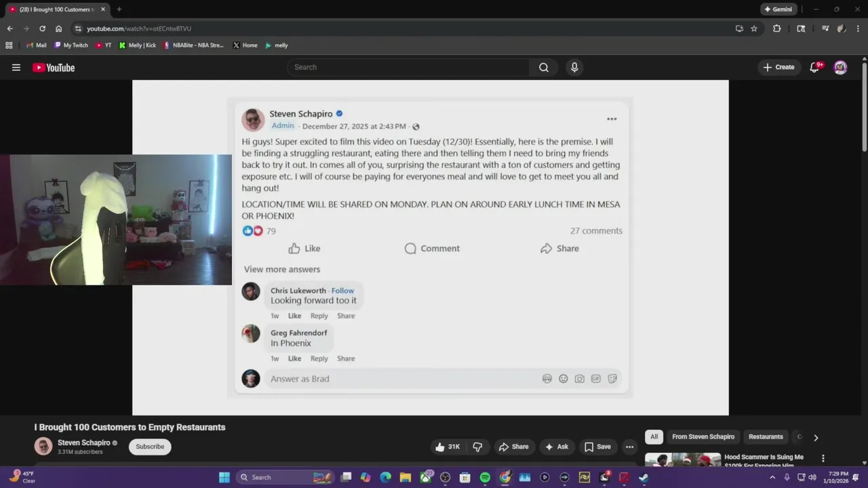This screenshot has width=868, height=488.
Task: Open the Mail bookmark
Action: [35, 45]
